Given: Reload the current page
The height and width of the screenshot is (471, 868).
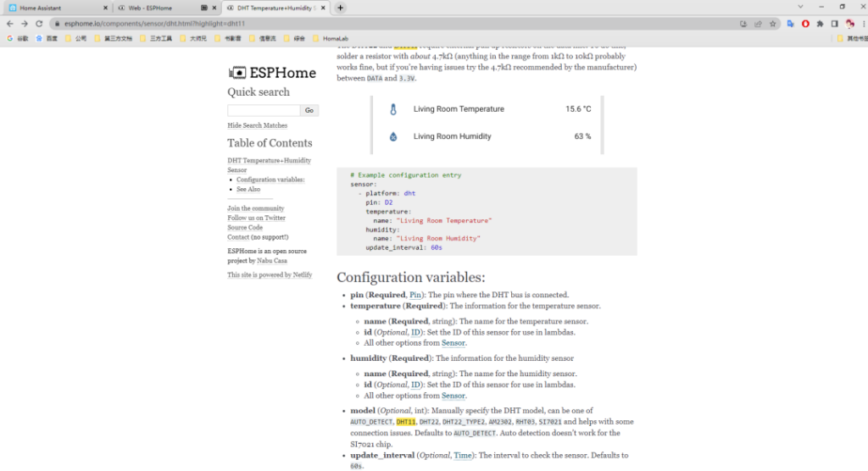Looking at the screenshot, I should pyautogui.click(x=39, y=24).
